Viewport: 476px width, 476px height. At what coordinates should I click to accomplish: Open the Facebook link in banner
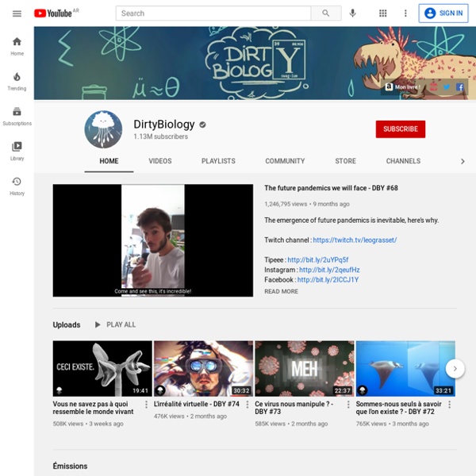click(x=460, y=87)
